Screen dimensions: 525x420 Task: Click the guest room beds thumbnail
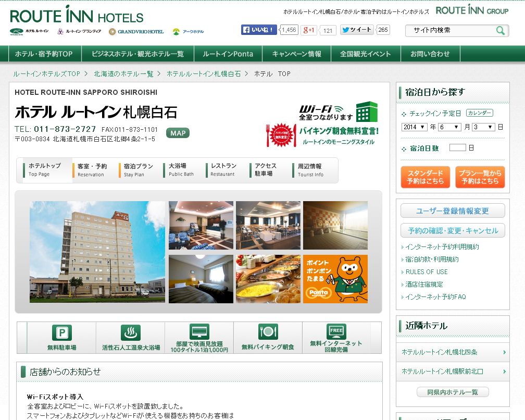(201, 279)
